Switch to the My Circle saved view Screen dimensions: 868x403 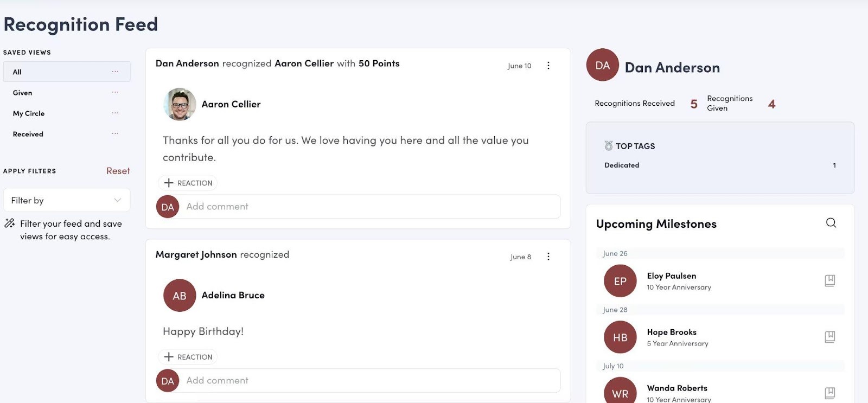coord(29,113)
